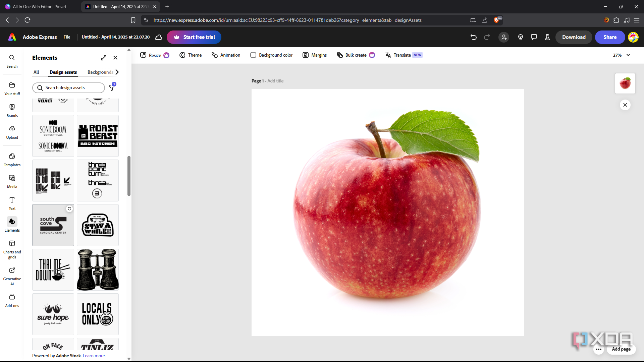644x362 pixels.
Task: Open the Theme toolbar option
Action: (x=191, y=55)
